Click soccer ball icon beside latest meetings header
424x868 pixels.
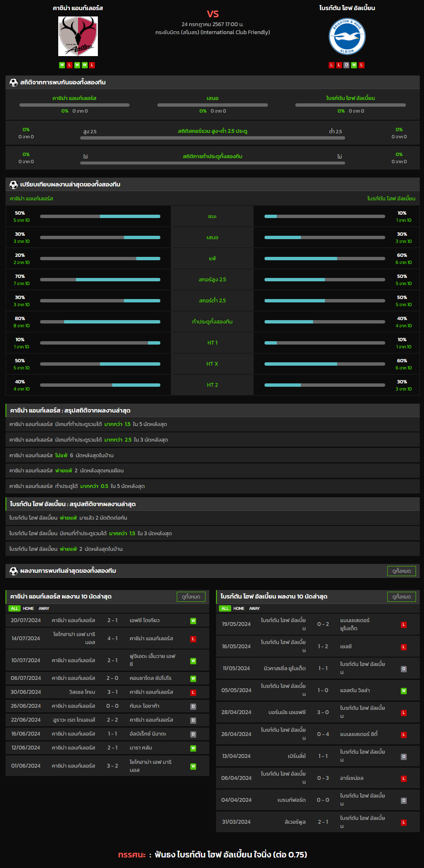pyautogui.click(x=14, y=571)
